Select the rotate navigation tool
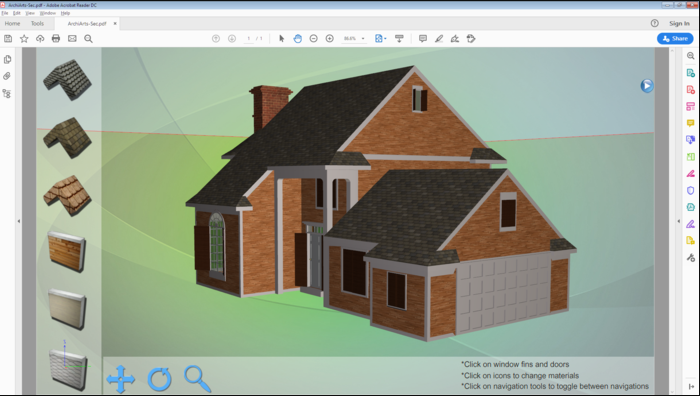This screenshot has width=700, height=396. point(159,379)
